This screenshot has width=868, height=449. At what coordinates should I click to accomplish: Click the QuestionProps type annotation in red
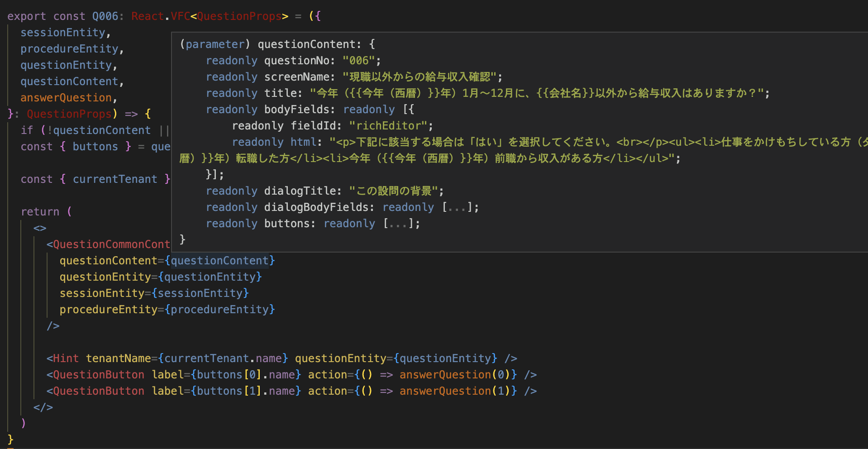[69, 114]
